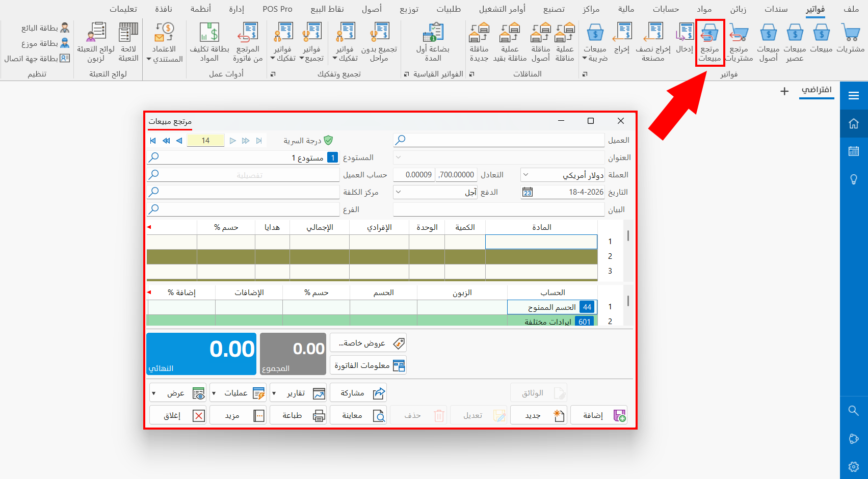The image size is (868, 479).
Task: Add new workspace tab with plus
Action: [x=784, y=91]
